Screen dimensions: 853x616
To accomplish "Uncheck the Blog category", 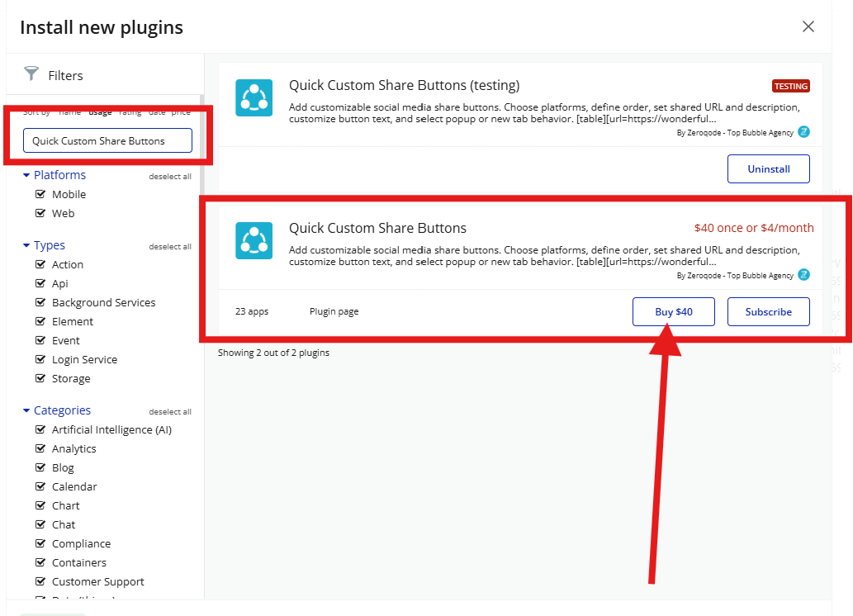I will [40, 468].
